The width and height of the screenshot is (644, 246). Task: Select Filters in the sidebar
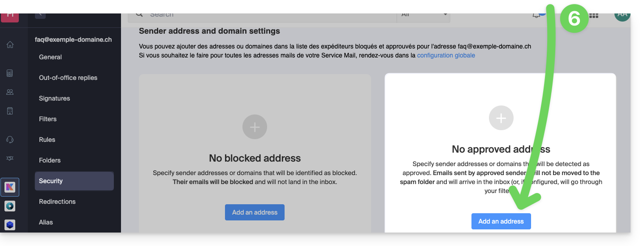48,119
